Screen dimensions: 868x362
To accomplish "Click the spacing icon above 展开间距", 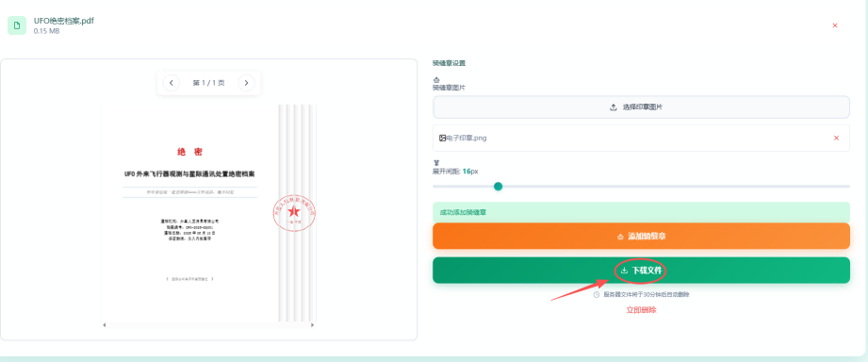I will 435,163.
